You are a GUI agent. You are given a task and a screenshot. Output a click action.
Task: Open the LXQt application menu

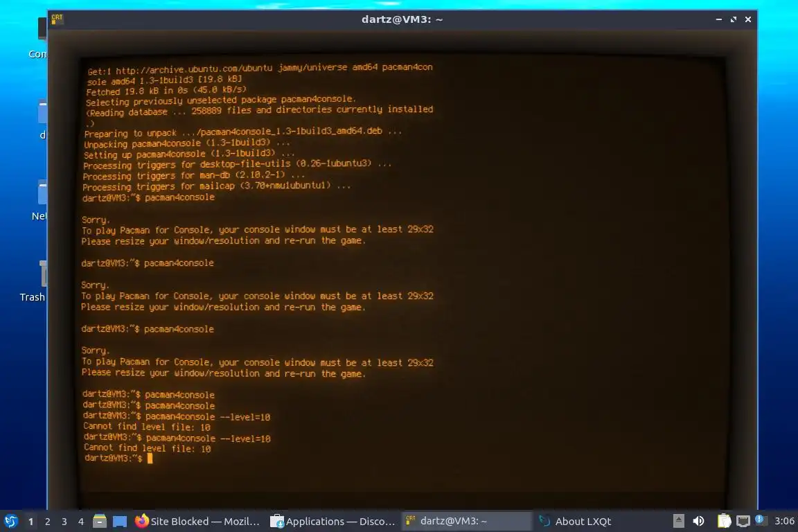pyautogui.click(x=10, y=522)
